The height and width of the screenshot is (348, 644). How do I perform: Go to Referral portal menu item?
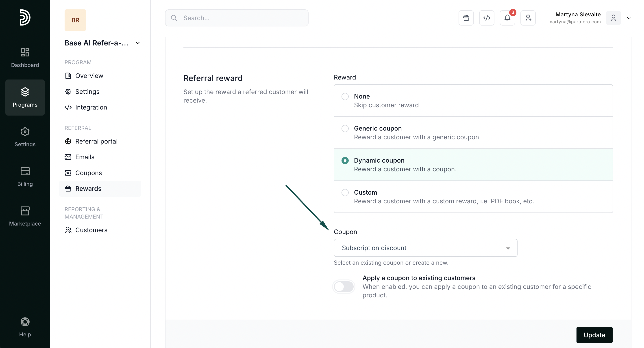click(x=96, y=141)
